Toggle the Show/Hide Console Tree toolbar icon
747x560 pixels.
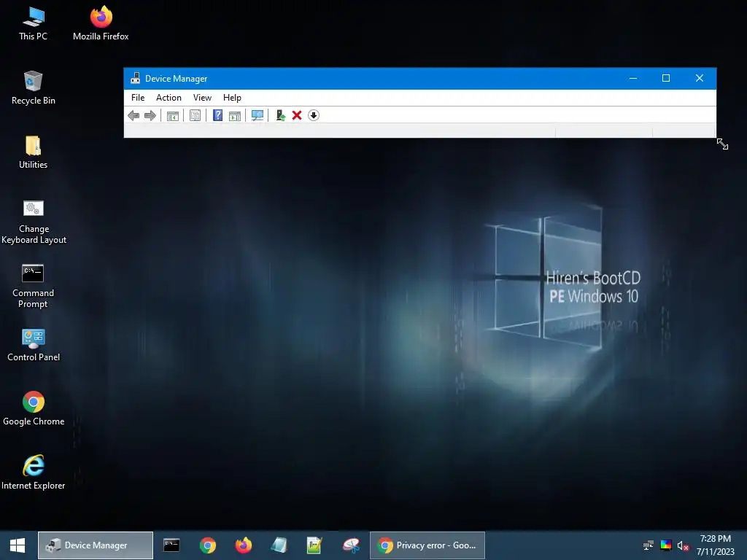point(172,116)
